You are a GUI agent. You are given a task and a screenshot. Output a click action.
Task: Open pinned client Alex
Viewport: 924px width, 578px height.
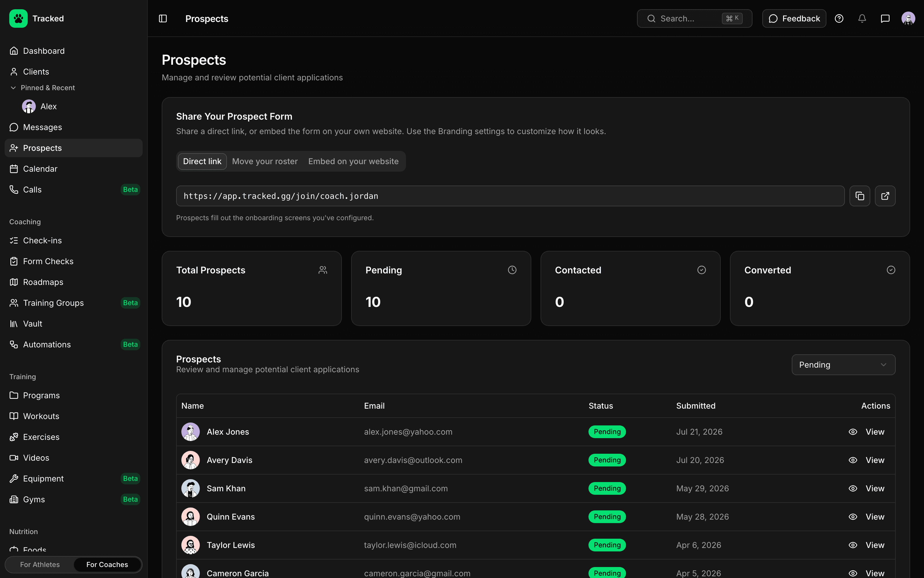40,106
